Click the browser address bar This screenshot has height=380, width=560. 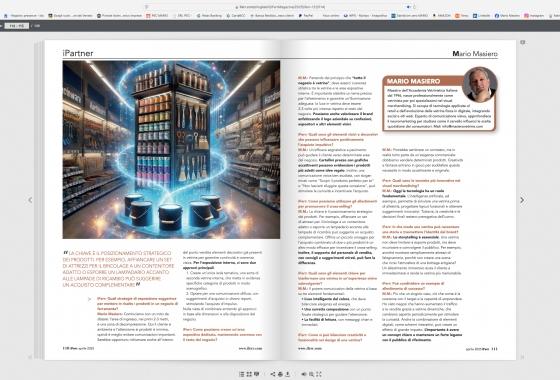tap(280, 7)
